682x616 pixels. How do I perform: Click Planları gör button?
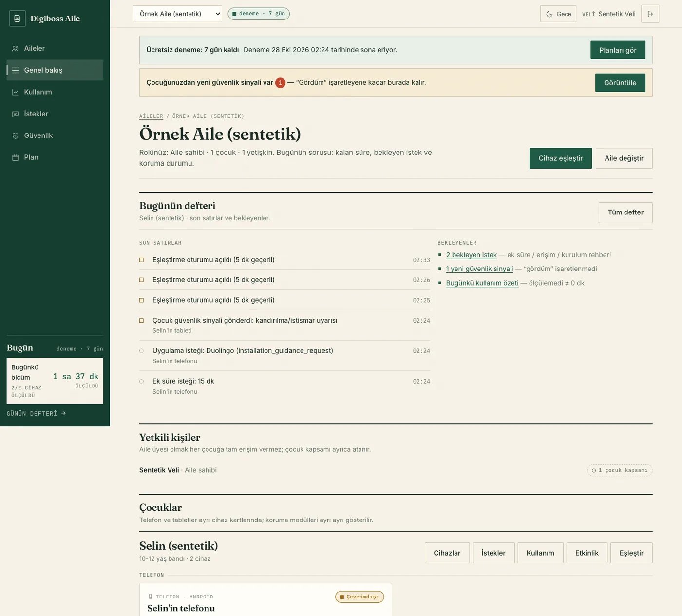click(x=618, y=50)
